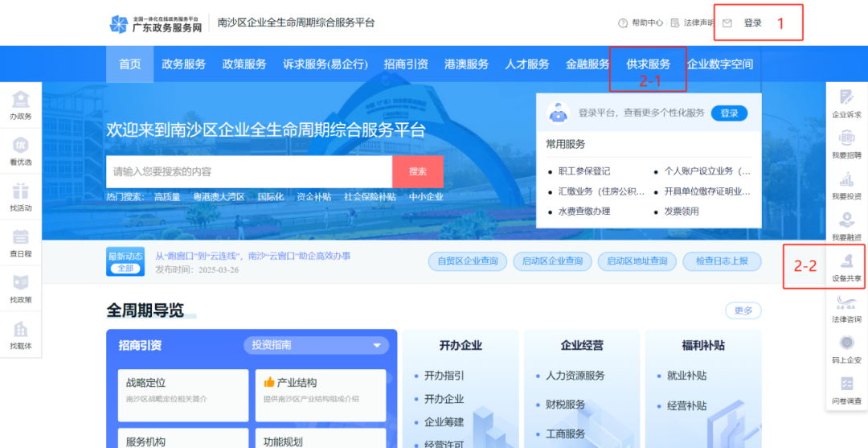The width and height of the screenshot is (868, 448).
Task: Open 查日程 calendar icon
Action: tap(20, 241)
